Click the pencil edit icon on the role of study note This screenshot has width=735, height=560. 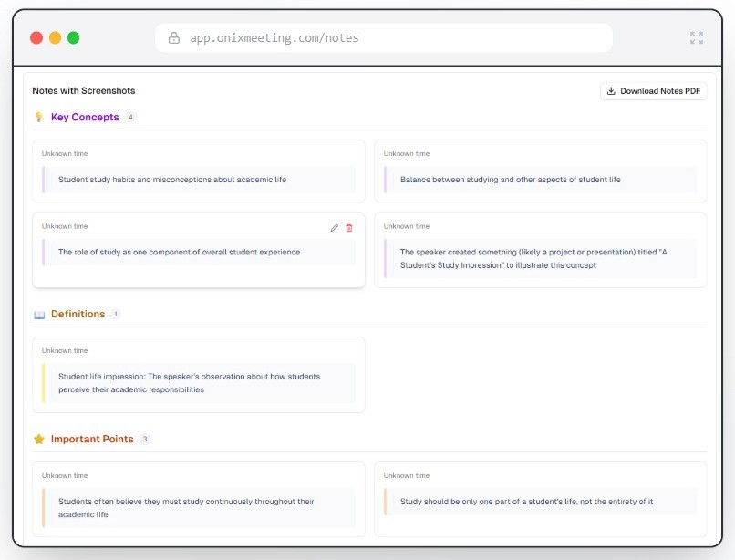click(x=335, y=228)
